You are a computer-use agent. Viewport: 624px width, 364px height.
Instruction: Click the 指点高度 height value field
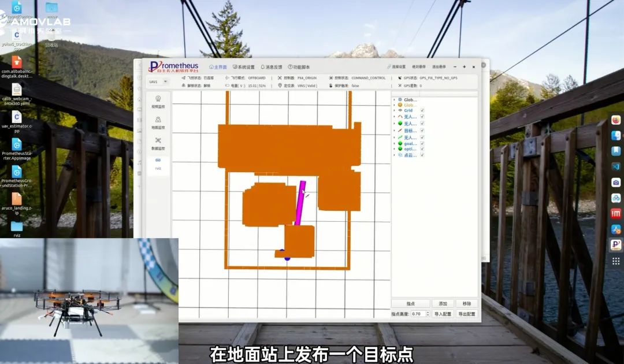click(417, 314)
